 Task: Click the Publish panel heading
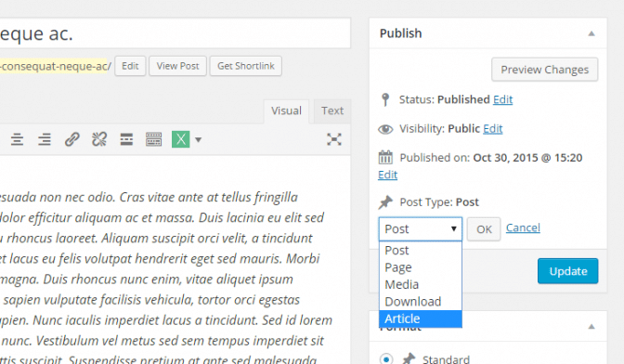tap(401, 33)
